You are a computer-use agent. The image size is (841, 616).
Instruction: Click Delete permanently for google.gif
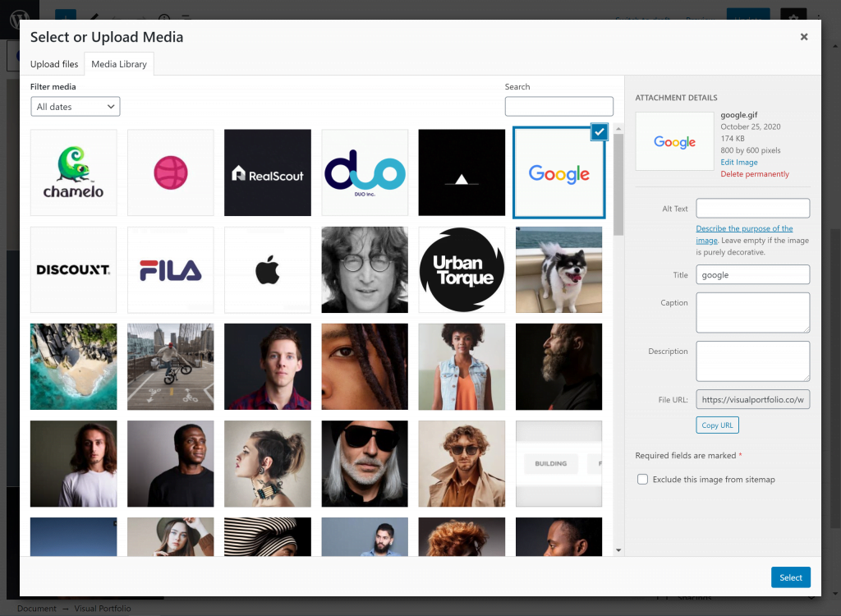755,174
